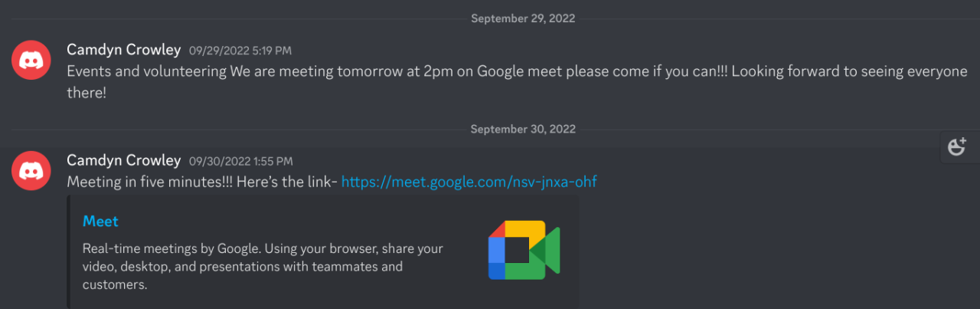
Task: Open Camdyn Crowley's username on the 5:19 PM message
Action: (x=123, y=50)
